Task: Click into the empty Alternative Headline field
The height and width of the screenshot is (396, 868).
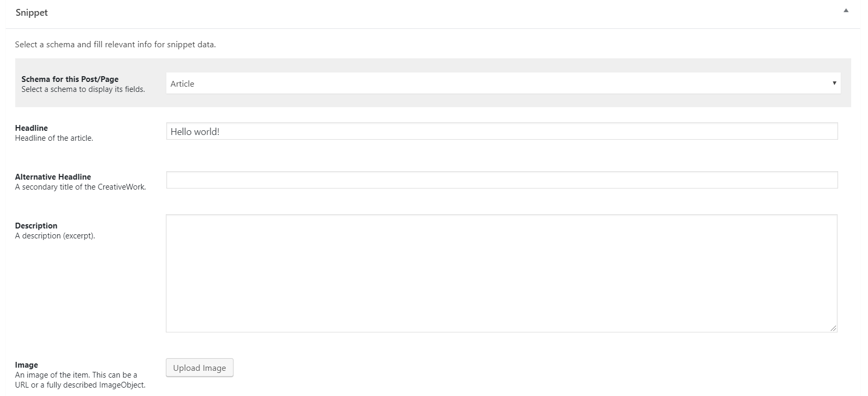Action: pyautogui.click(x=502, y=180)
